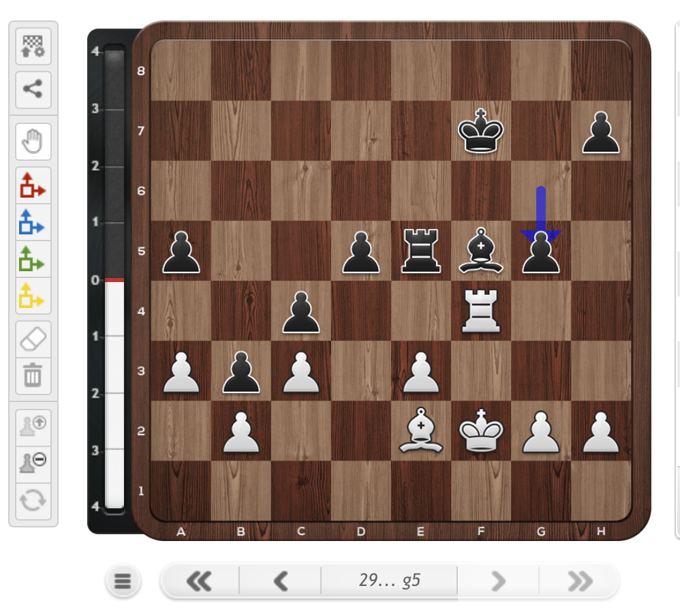Click the share position icon
The width and height of the screenshot is (680, 616).
click(33, 89)
